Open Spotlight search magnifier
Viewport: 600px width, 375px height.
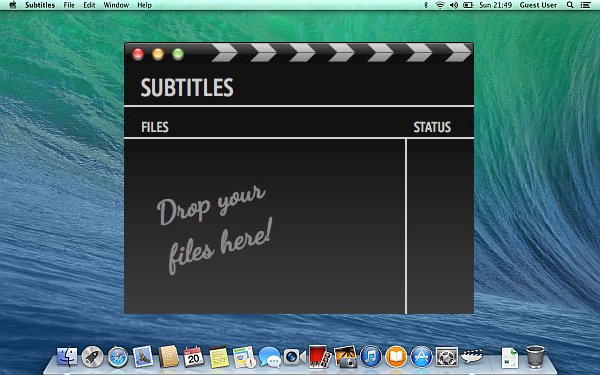click(x=570, y=5)
